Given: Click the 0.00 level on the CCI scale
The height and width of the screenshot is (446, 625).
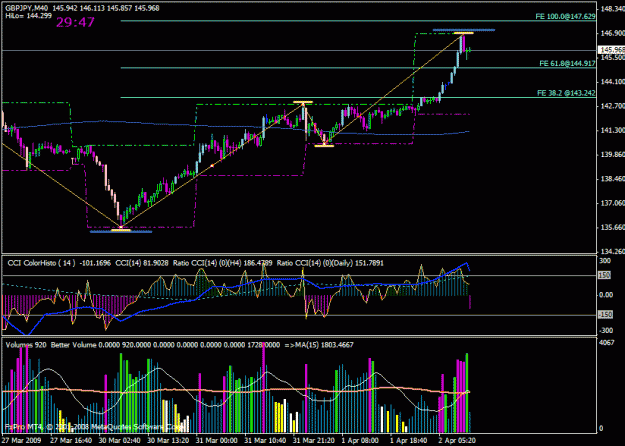Looking at the screenshot, I should [x=606, y=295].
